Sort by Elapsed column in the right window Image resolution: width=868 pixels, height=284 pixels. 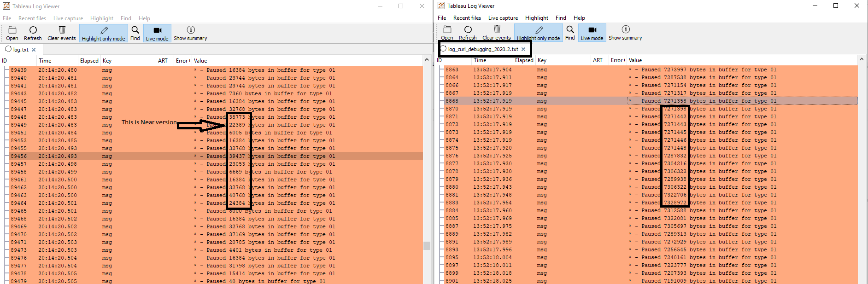pyautogui.click(x=524, y=60)
